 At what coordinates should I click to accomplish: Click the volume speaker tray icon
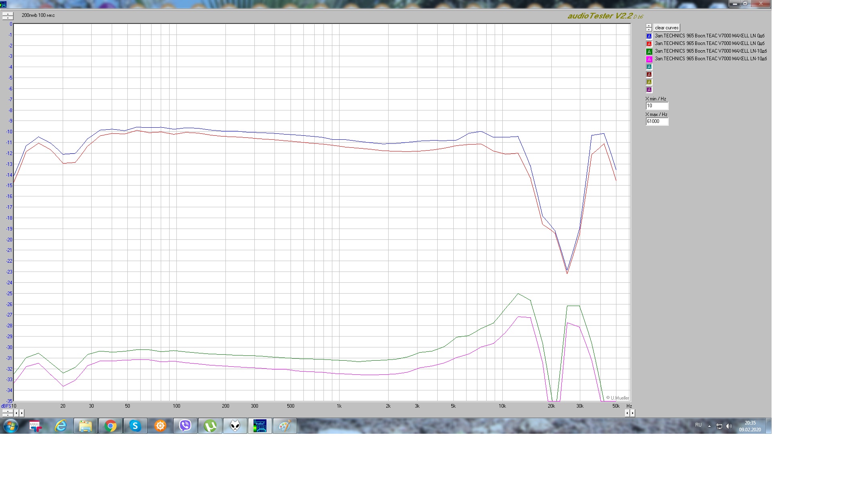point(729,426)
